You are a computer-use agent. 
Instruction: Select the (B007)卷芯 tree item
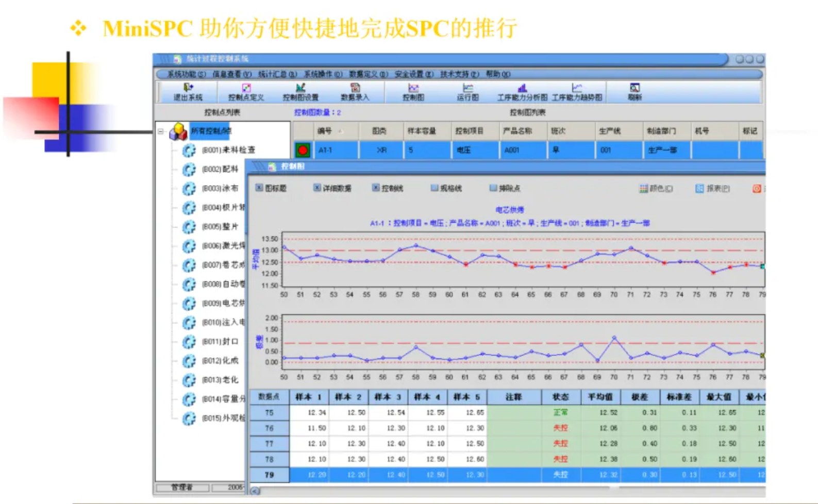(223, 265)
